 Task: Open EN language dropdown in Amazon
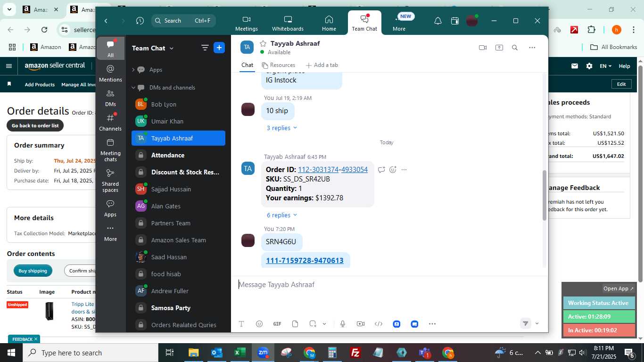point(606,66)
